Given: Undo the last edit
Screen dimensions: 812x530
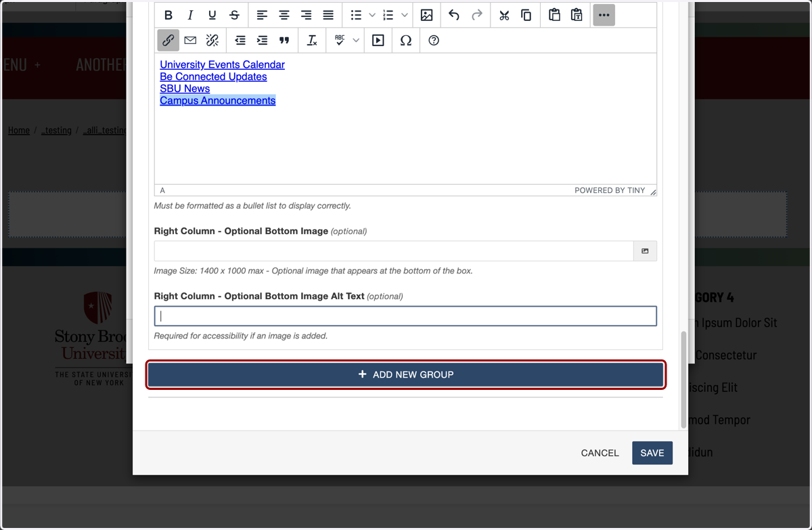Looking at the screenshot, I should coord(454,15).
